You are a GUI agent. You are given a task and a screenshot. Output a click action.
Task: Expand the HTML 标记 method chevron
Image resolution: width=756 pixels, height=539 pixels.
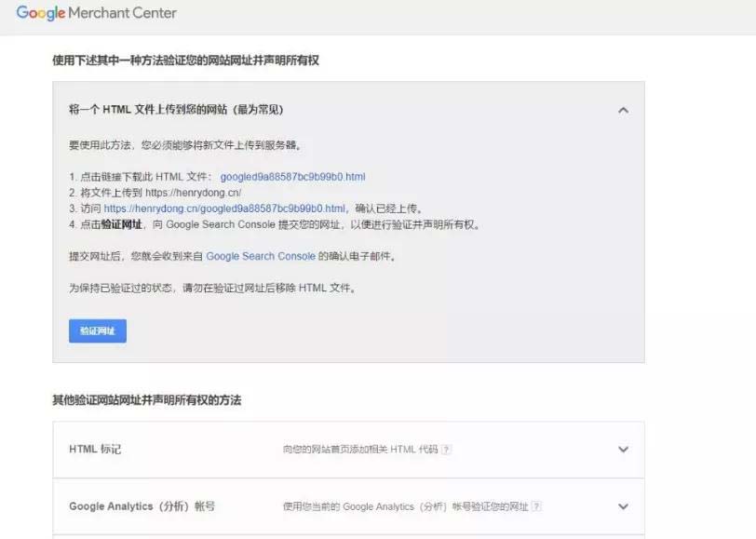623,450
